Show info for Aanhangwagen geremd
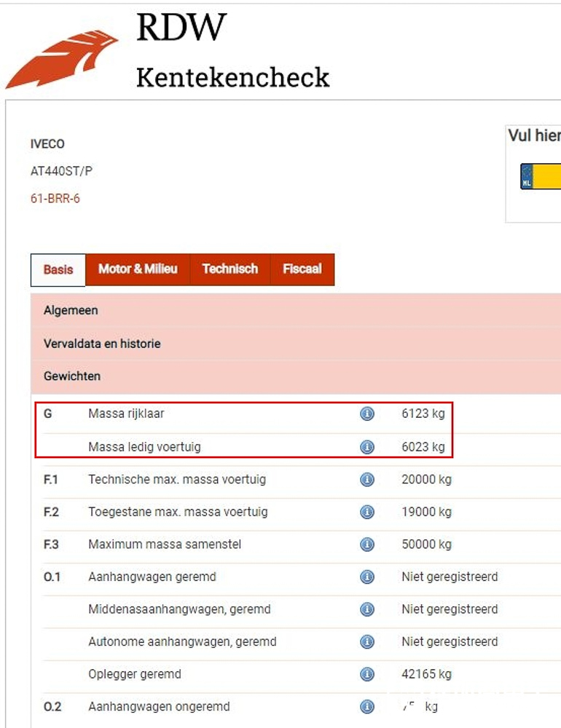The image size is (561, 728). pyautogui.click(x=367, y=577)
